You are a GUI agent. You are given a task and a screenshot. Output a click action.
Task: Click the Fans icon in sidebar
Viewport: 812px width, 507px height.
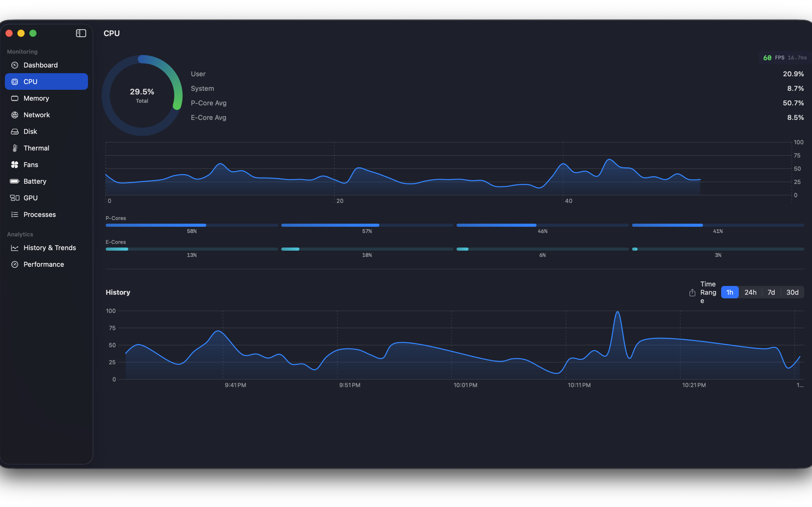coord(15,165)
